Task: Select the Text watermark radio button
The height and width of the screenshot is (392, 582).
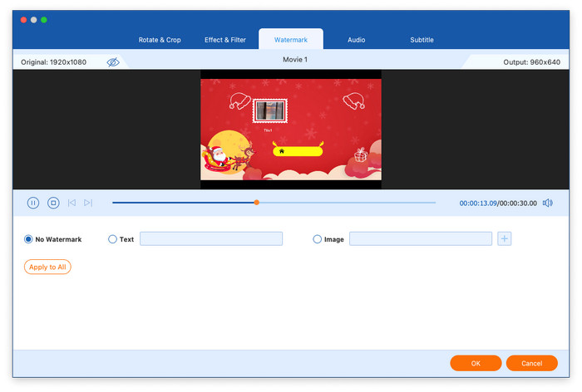Action: coord(113,239)
